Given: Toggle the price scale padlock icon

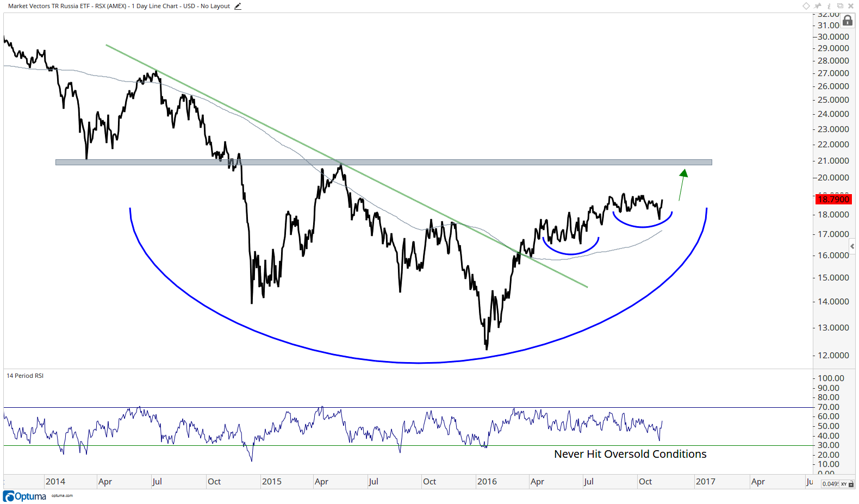Looking at the screenshot, I should (x=848, y=21).
